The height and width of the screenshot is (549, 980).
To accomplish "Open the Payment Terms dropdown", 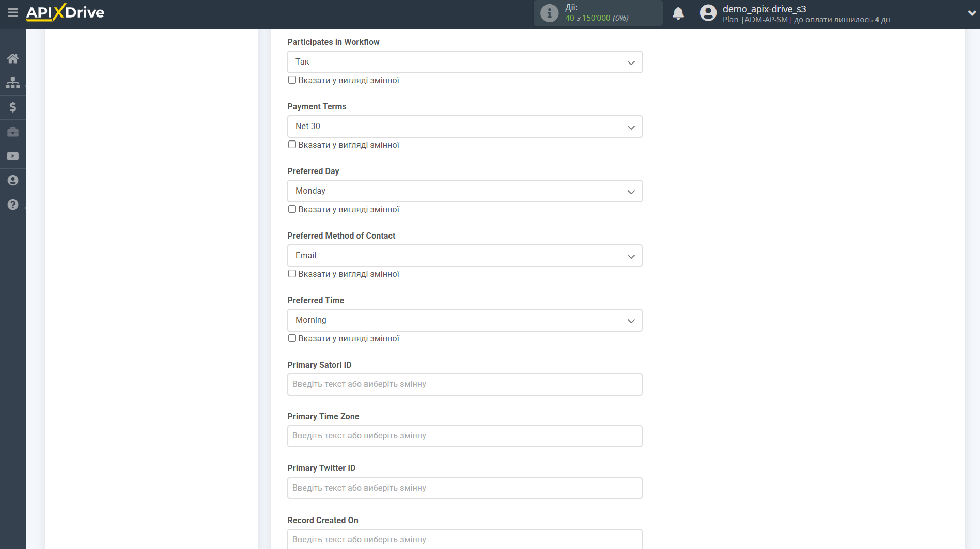I will pos(464,127).
